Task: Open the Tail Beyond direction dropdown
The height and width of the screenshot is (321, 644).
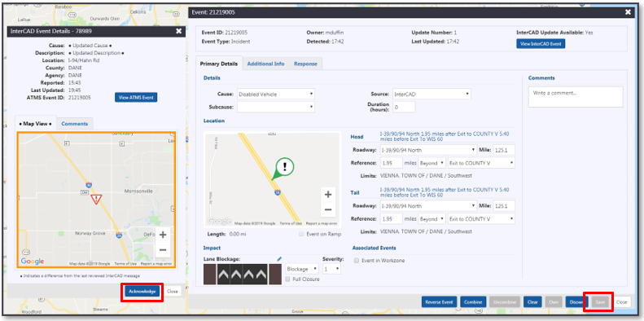Action: [432, 219]
